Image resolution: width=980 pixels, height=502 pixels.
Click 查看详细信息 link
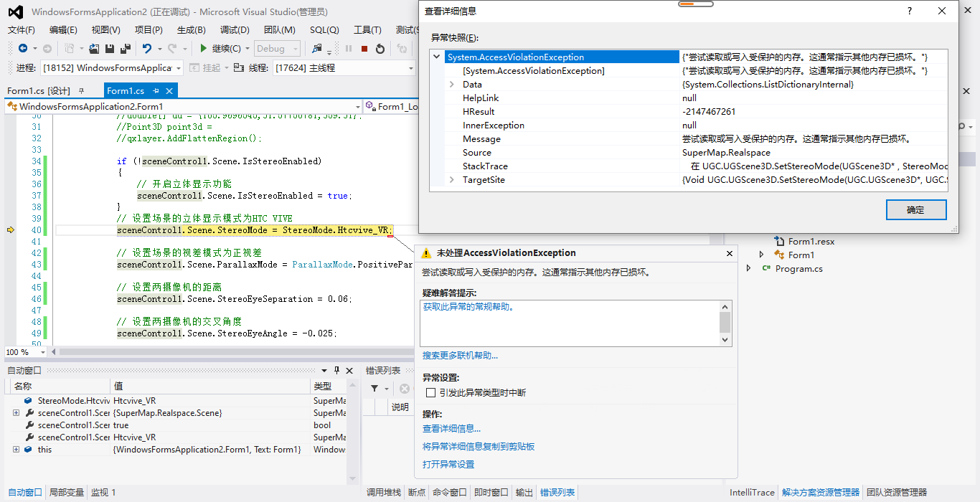[x=451, y=429]
